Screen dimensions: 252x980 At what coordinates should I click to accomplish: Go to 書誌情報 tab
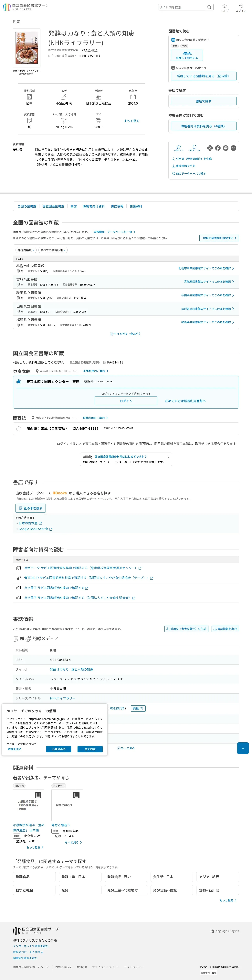coord(117,207)
